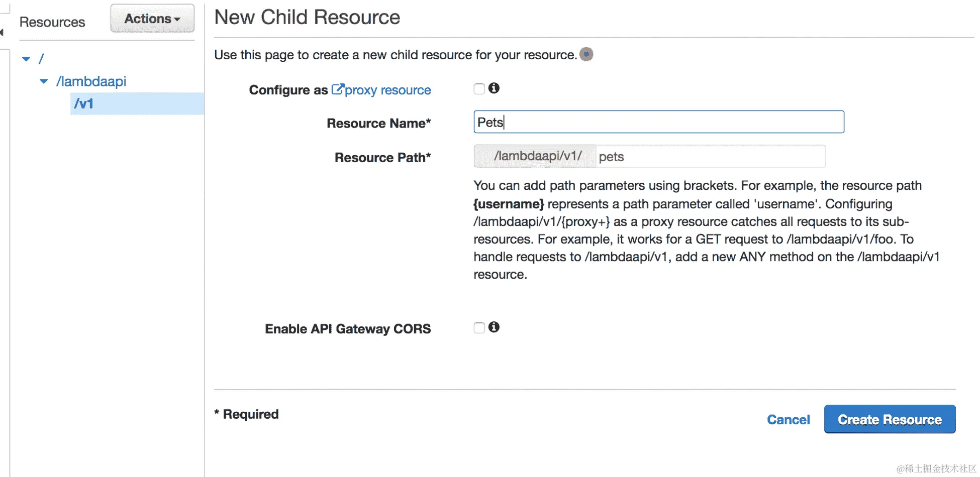Click the Resources panel heading
This screenshot has height=477, width=980.
point(52,22)
